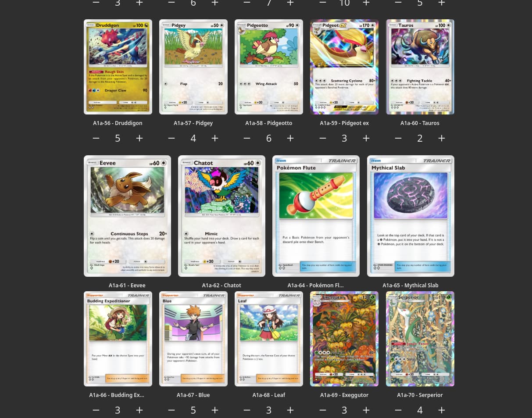This screenshot has width=532, height=418.
Task: Click the A1a-69 - Exeggutor label
Action: click(x=344, y=395)
